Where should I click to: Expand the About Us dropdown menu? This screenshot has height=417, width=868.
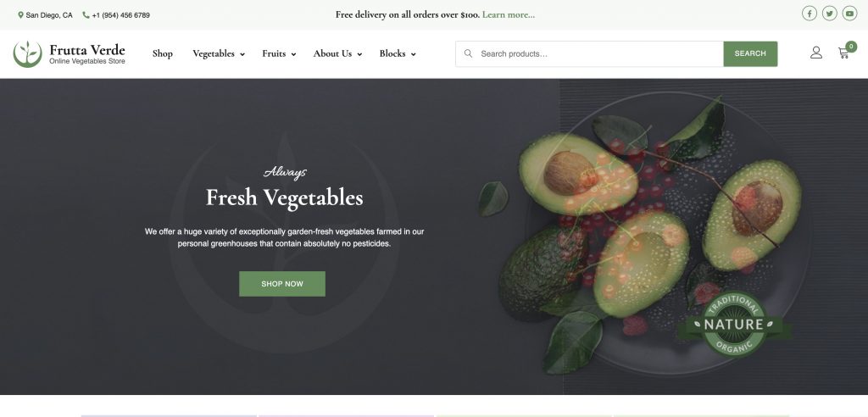337,53
